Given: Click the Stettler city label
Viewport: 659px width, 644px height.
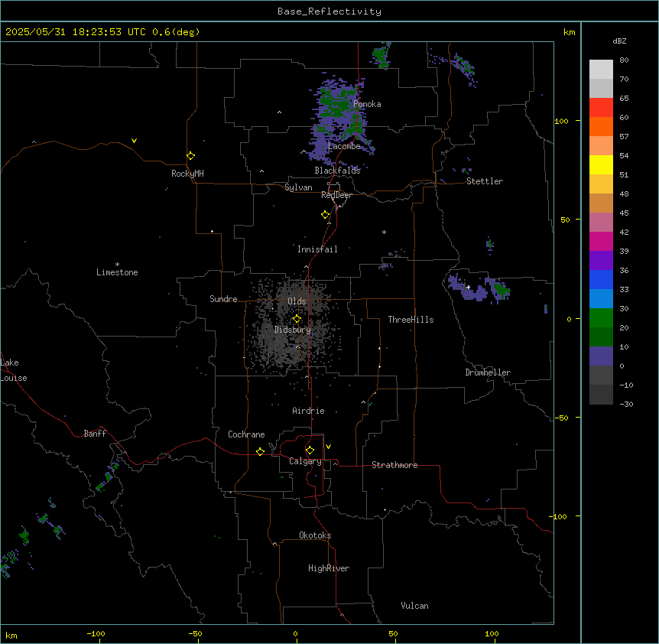Looking at the screenshot, I should (485, 181).
